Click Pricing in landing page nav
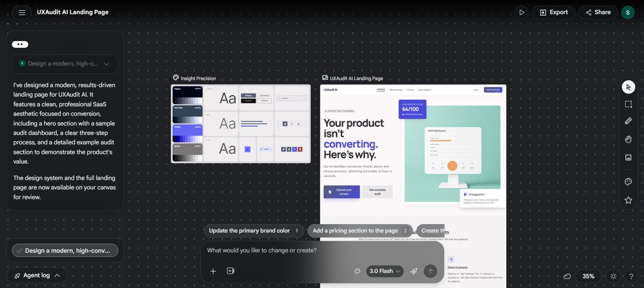 tap(411, 90)
